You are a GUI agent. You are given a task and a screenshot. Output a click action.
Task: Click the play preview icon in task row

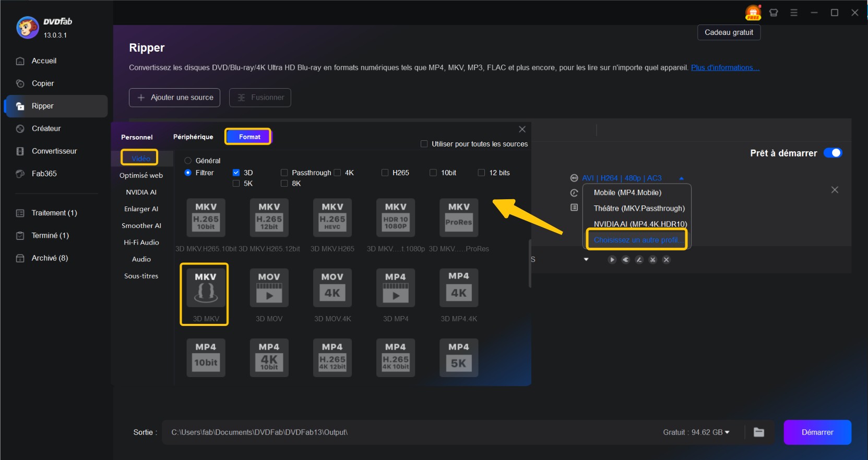click(x=612, y=260)
